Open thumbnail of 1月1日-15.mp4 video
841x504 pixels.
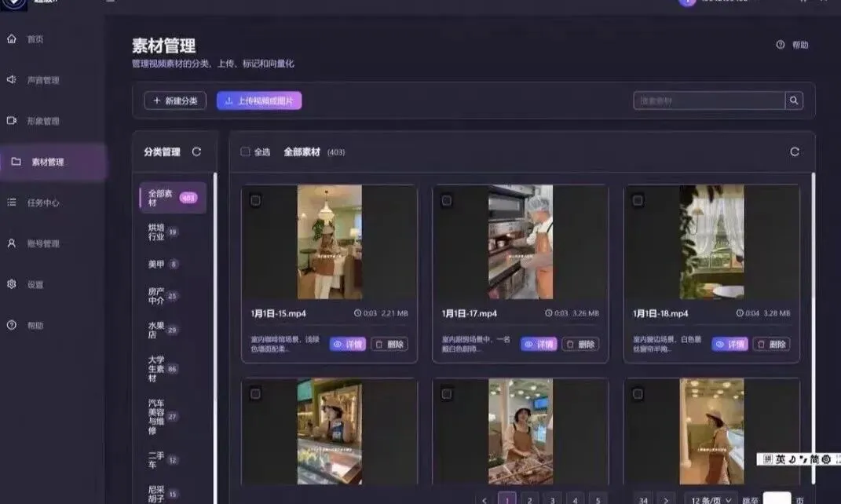point(330,242)
